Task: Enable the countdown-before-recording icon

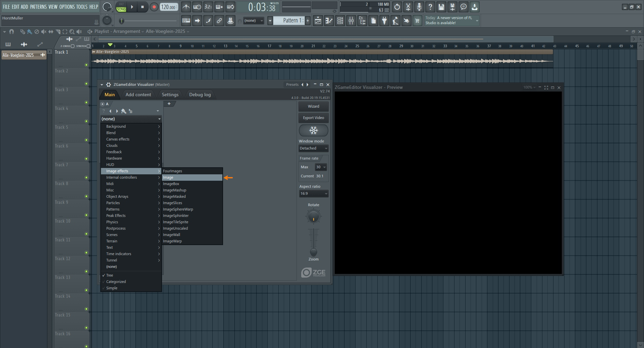Action: tap(208, 7)
